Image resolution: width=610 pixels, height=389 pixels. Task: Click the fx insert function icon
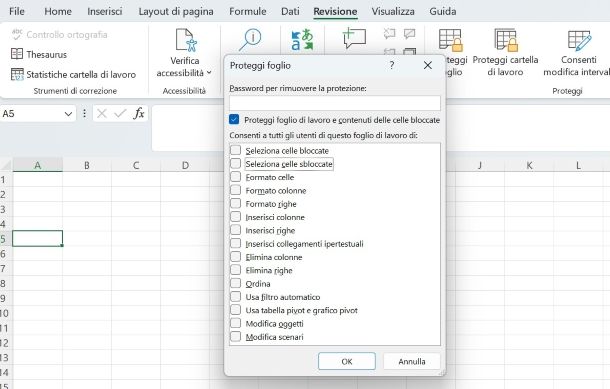coord(139,114)
